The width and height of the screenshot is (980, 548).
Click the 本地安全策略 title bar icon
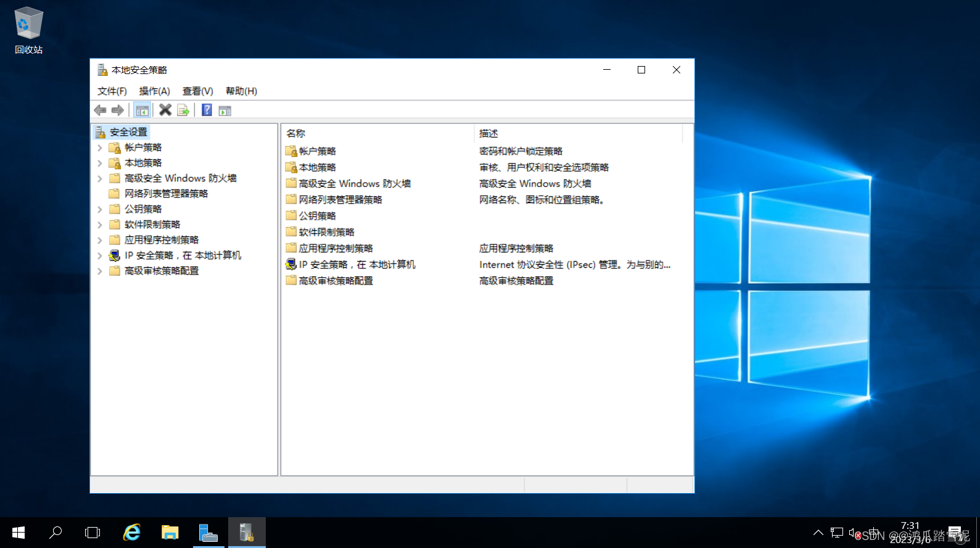102,70
